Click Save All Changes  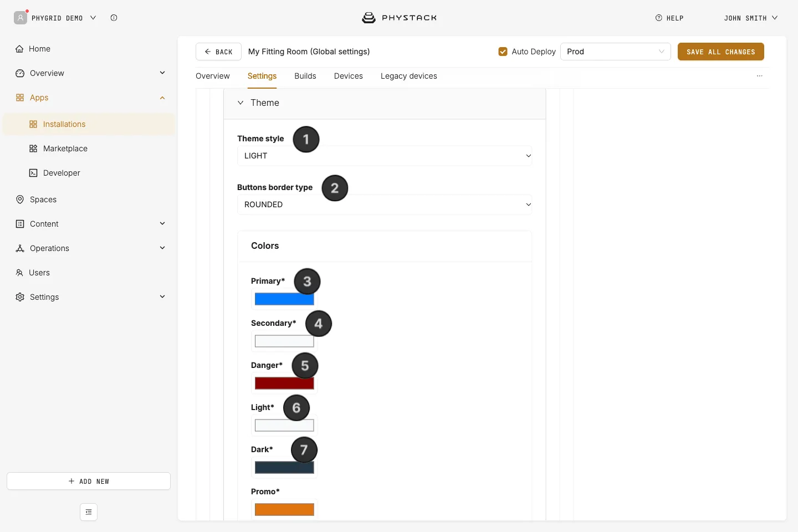click(721, 52)
